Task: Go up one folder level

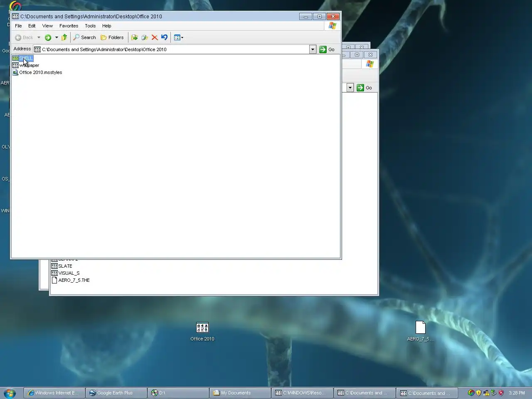Action: [64, 37]
